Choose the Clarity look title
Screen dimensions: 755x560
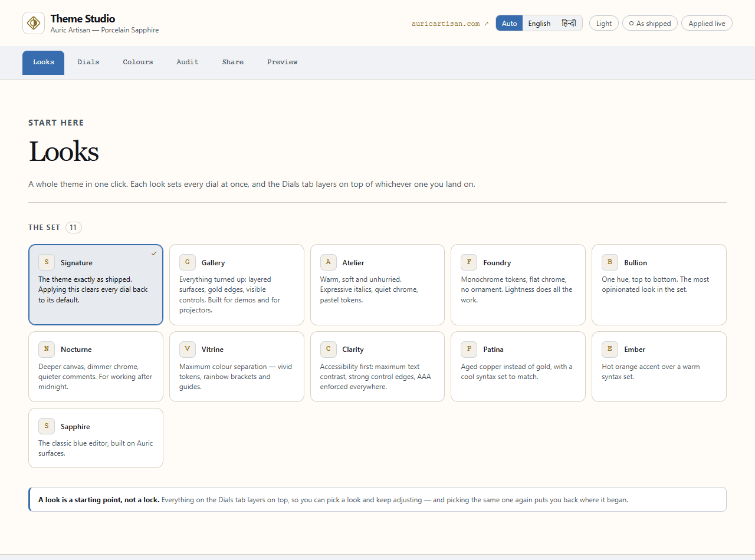353,350
